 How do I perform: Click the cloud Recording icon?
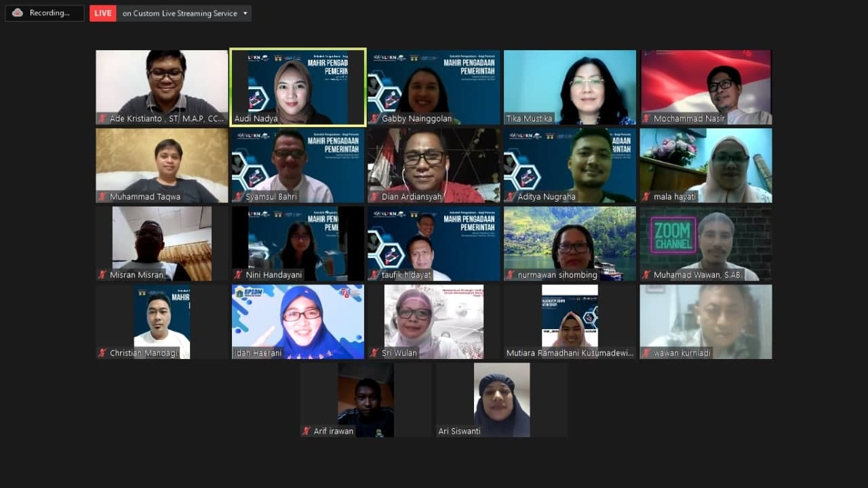[x=18, y=13]
